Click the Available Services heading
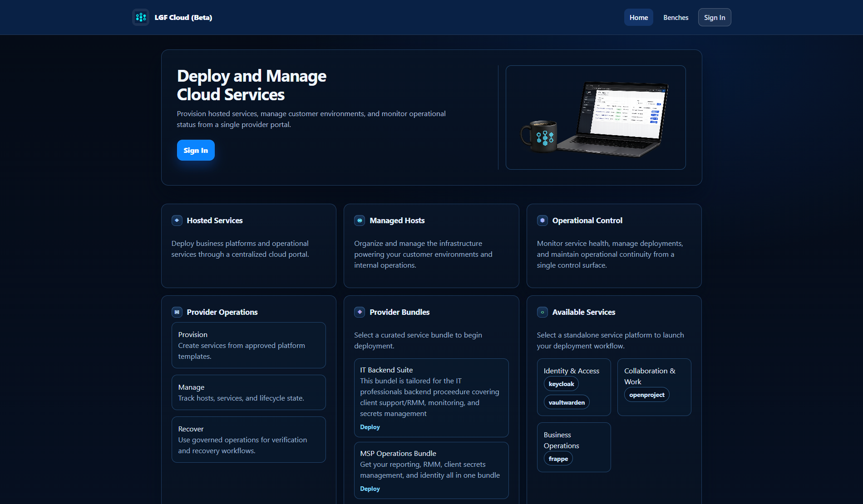The image size is (863, 504). click(584, 312)
